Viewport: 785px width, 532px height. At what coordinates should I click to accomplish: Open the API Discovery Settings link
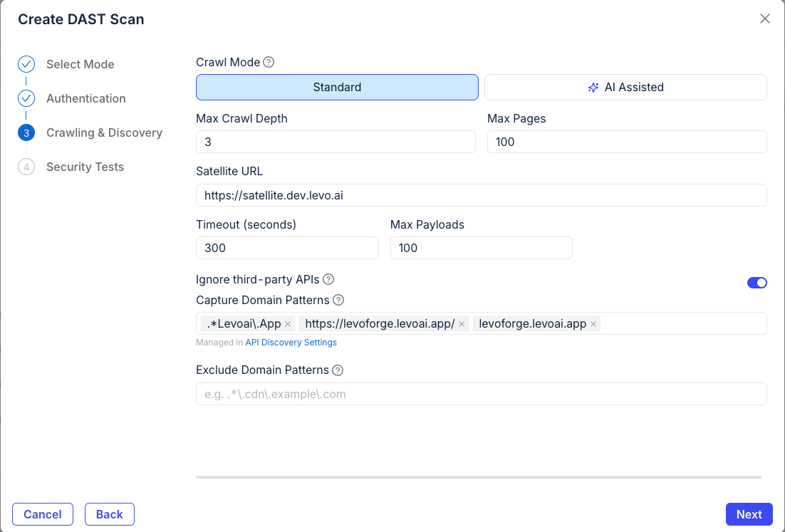[291, 343]
